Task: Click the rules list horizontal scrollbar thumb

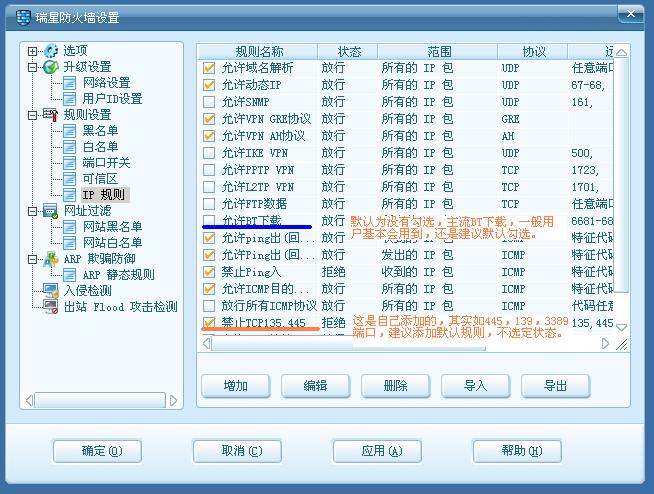Action: click(349, 344)
